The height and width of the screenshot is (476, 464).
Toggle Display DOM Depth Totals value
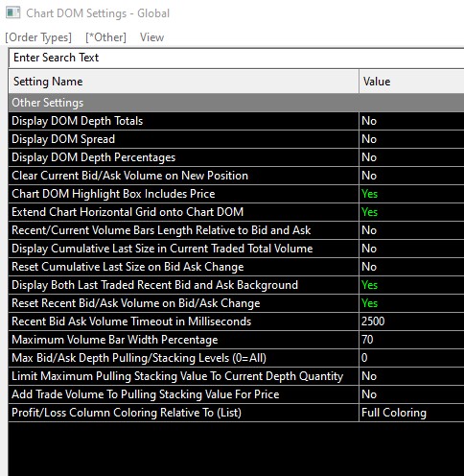pyautogui.click(x=411, y=121)
